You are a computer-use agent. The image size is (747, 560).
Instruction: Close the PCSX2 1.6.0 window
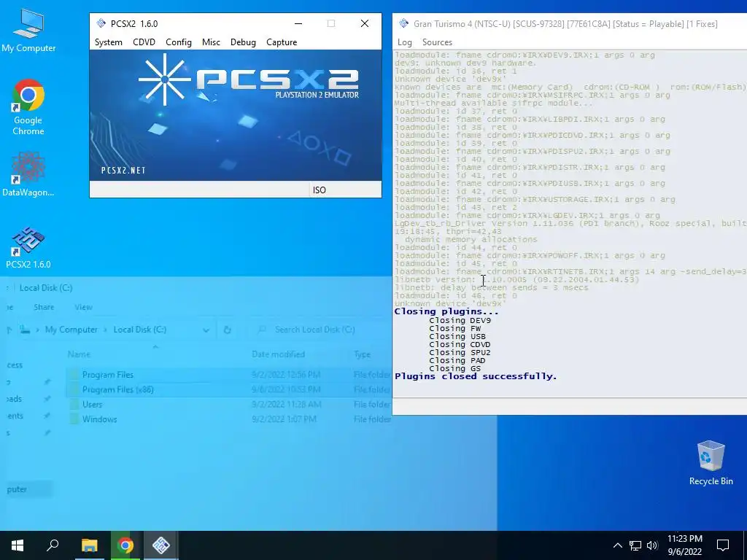pos(365,23)
